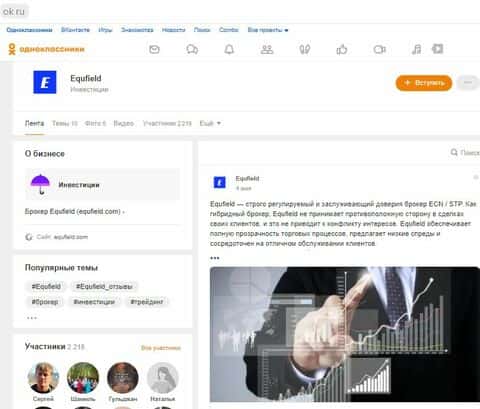Open the discussions chat bubbles icon
Viewport: 480px width, 409px height.
(x=192, y=50)
